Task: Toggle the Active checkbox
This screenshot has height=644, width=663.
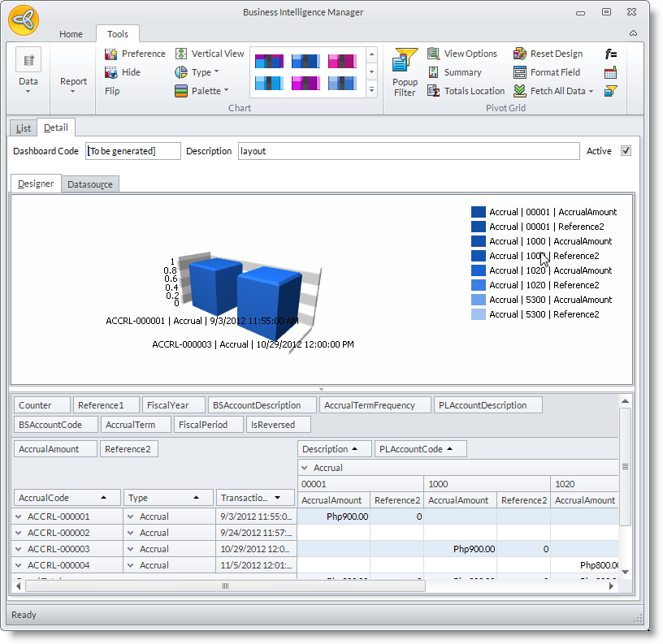Action: [625, 151]
